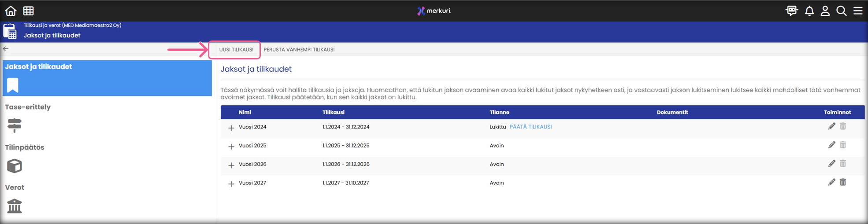The width and height of the screenshot is (868, 224).
Task: Expand the Vuosi 2024 row
Action: click(x=231, y=128)
